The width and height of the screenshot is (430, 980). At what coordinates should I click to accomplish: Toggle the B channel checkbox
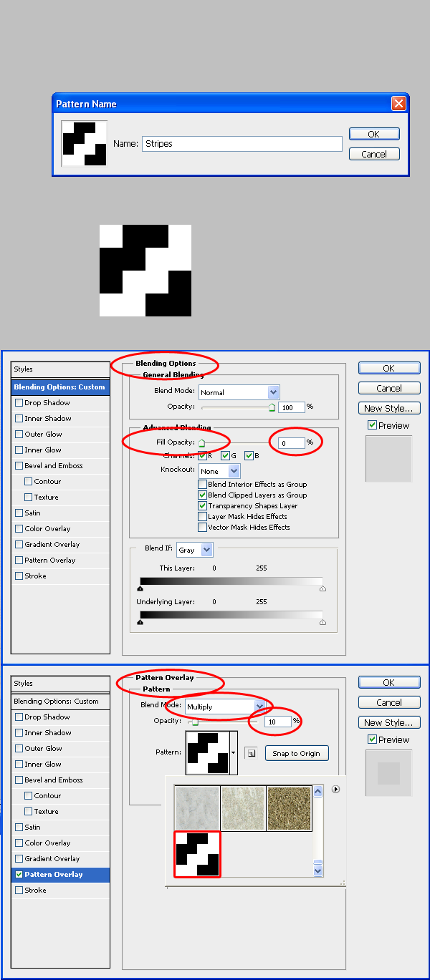249,456
